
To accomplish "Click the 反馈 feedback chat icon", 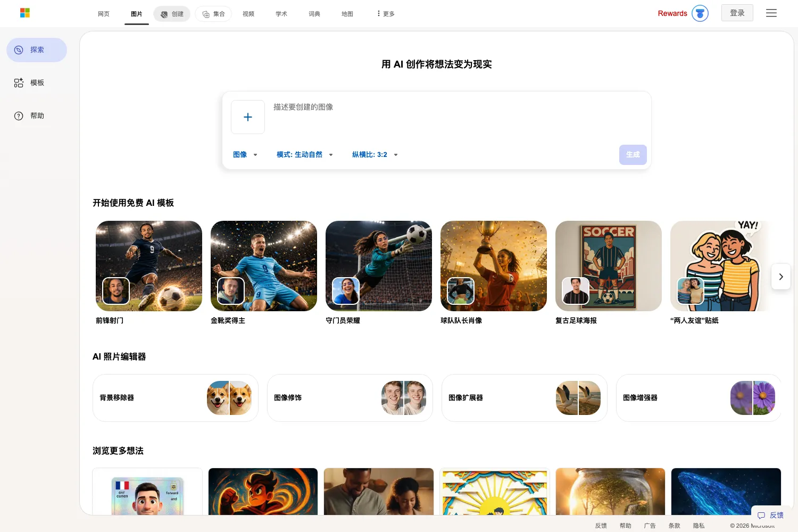I will [x=761, y=516].
